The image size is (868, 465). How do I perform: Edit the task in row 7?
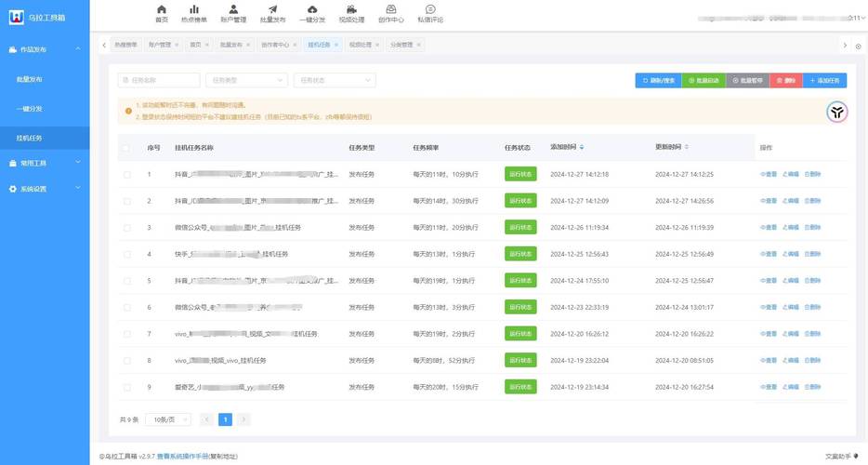791,334
